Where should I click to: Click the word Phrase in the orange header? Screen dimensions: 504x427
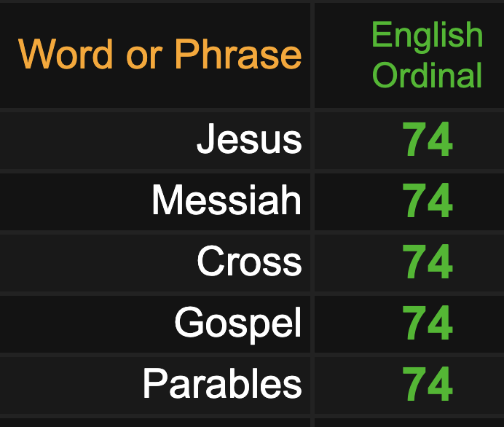click(238, 54)
